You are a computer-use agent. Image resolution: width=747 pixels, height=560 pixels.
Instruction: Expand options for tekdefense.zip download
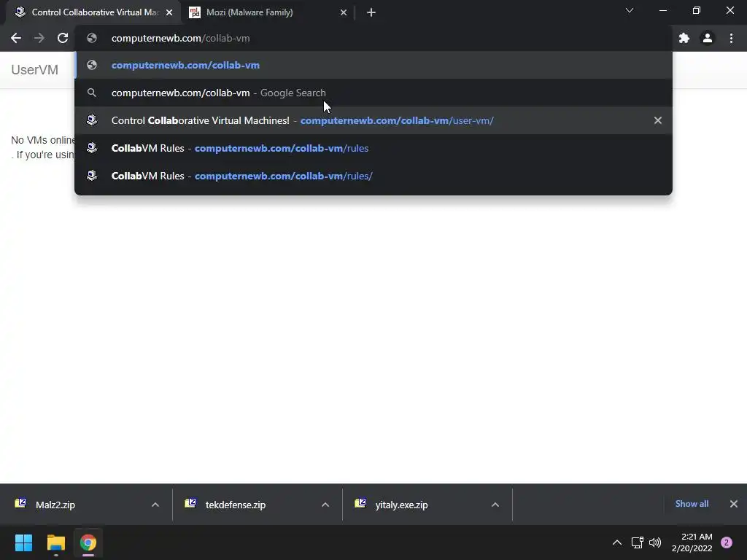[x=325, y=505]
